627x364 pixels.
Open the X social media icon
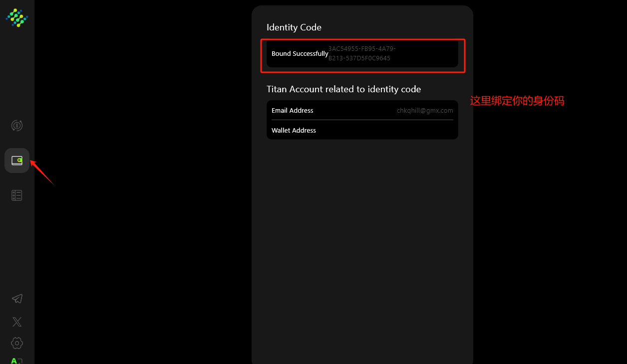(17, 322)
